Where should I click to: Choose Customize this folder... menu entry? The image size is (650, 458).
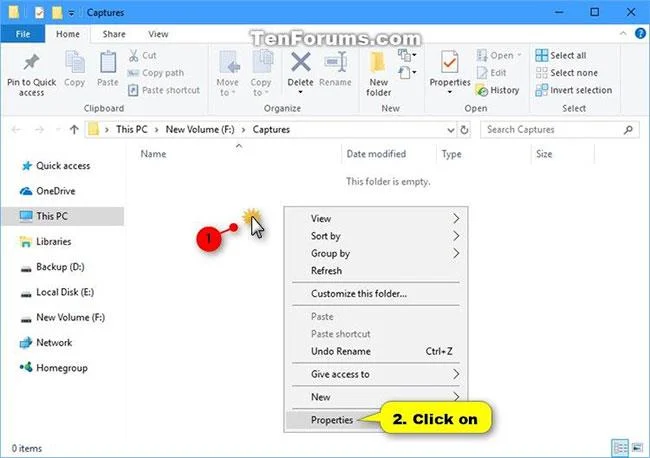[376, 293]
